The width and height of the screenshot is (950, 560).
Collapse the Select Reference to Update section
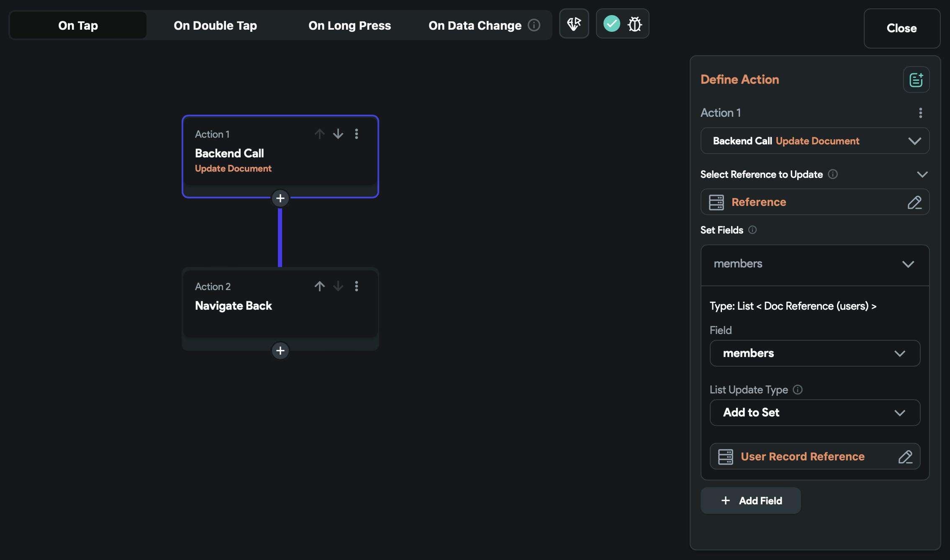(922, 175)
